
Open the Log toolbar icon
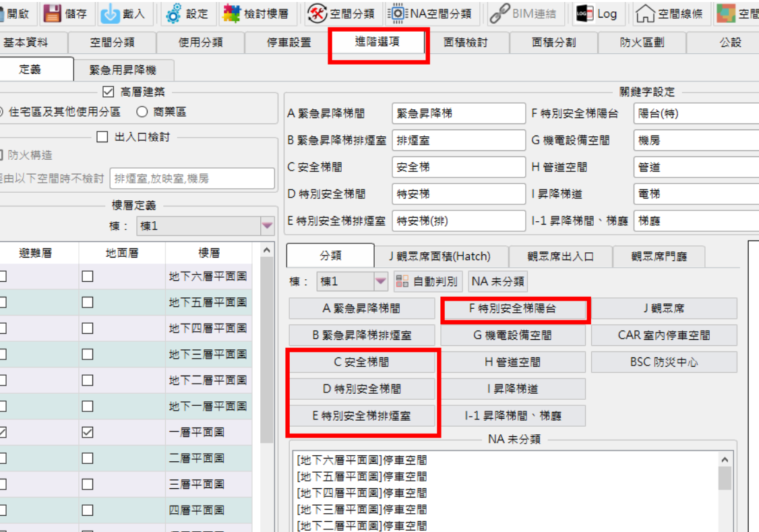coord(584,13)
